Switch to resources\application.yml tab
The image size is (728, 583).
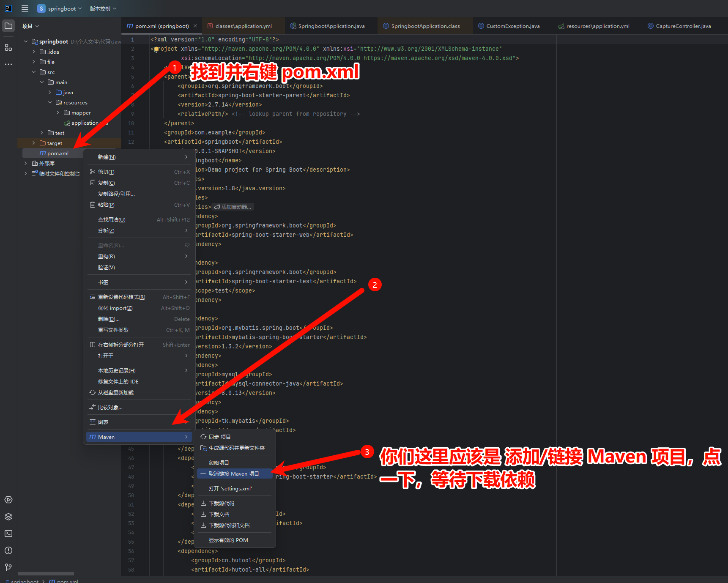[597, 26]
